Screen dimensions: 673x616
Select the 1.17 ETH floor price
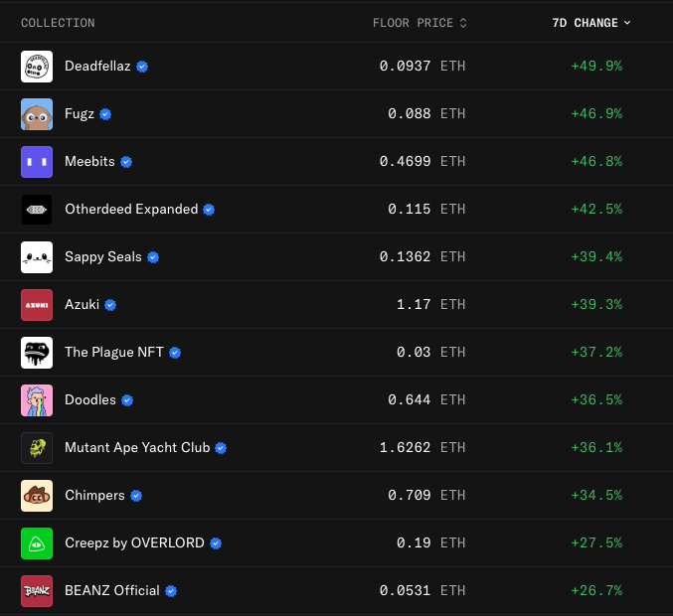point(430,305)
